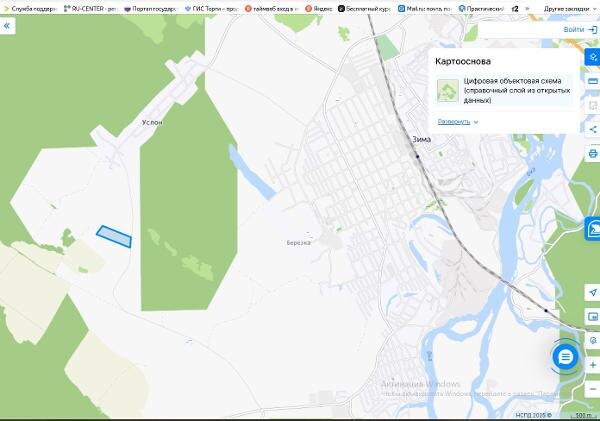The image size is (600, 421).
Task: Click the НСПД 2025 copyright text
Action: pyautogui.click(x=533, y=415)
